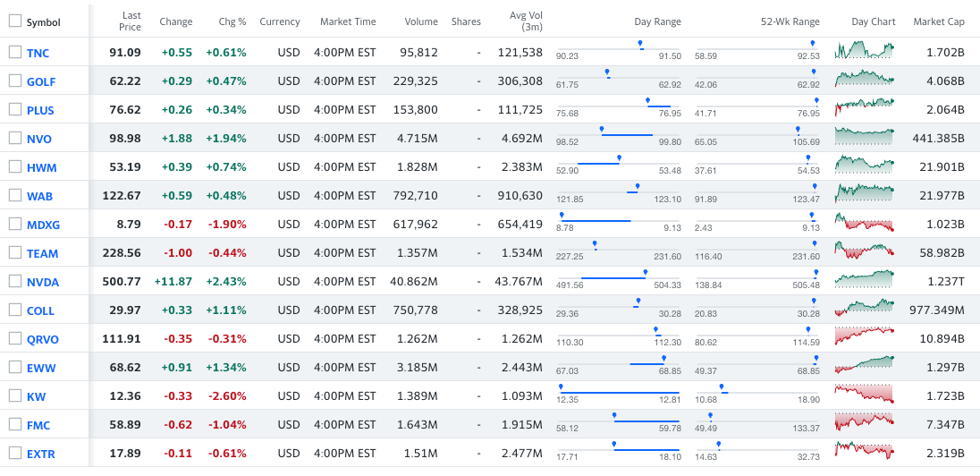The height and width of the screenshot is (476, 980).
Task: Click WAB average volume 910,630
Action: (x=520, y=196)
